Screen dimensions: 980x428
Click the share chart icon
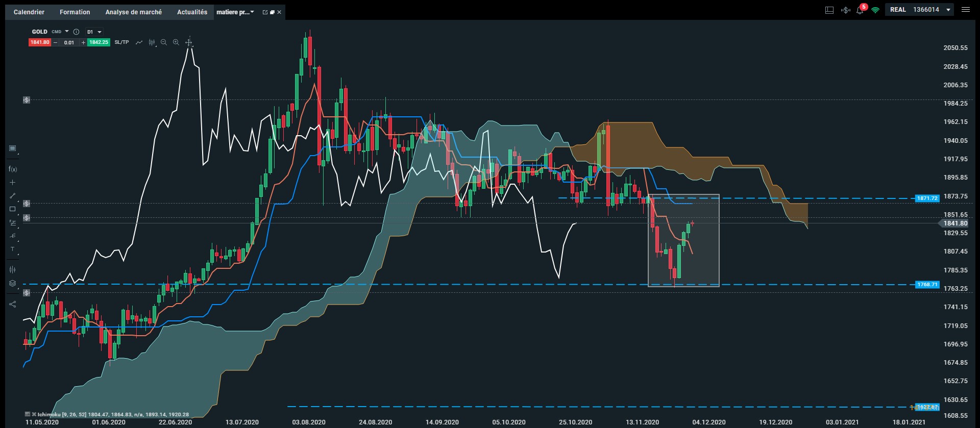(13, 305)
